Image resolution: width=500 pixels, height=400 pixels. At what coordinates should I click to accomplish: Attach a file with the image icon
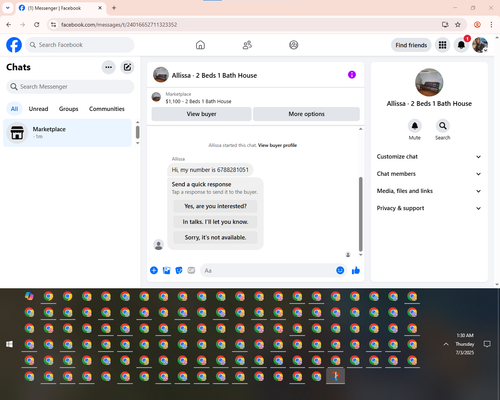click(x=166, y=270)
